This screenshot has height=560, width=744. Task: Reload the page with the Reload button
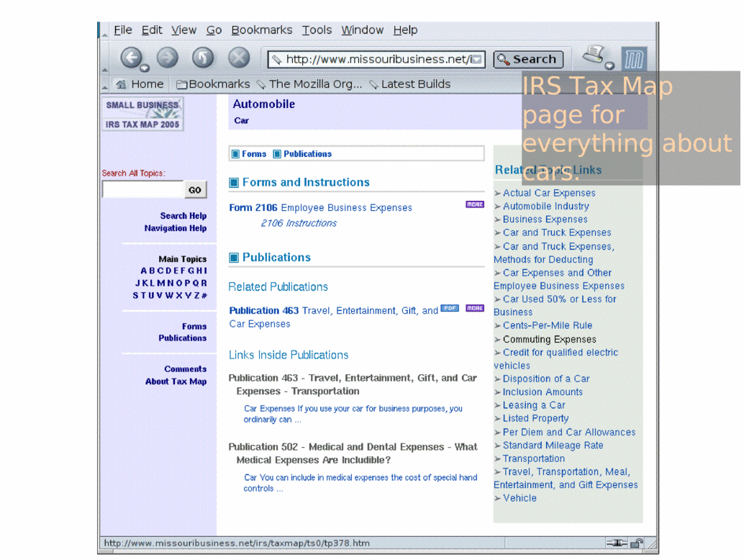click(203, 58)
